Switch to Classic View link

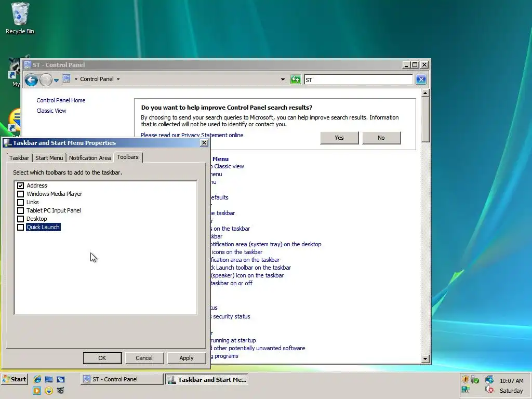pos(51,111)
